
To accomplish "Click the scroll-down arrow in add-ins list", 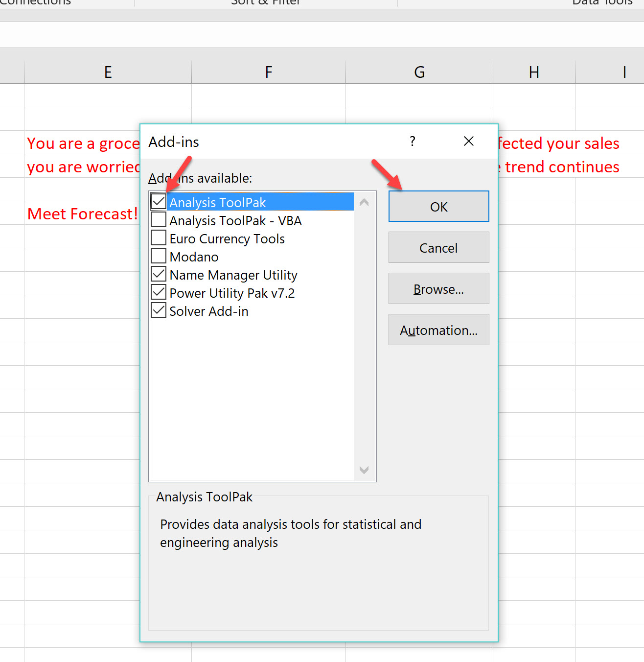I will tap(364, 470).
